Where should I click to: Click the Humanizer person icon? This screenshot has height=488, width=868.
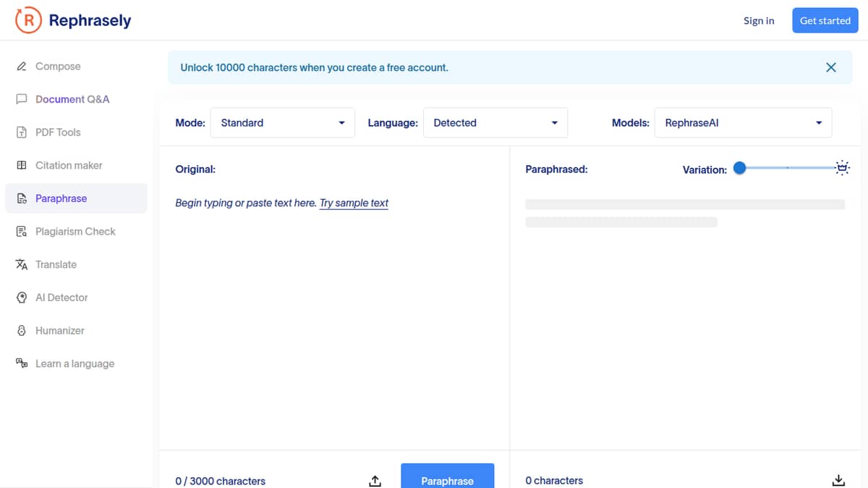pos(22,331)
